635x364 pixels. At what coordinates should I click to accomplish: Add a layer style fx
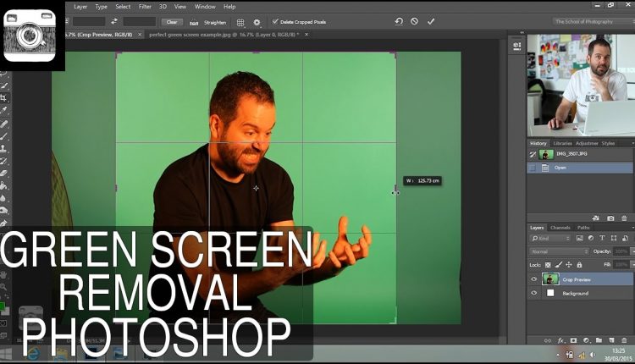tap(560, 340)
